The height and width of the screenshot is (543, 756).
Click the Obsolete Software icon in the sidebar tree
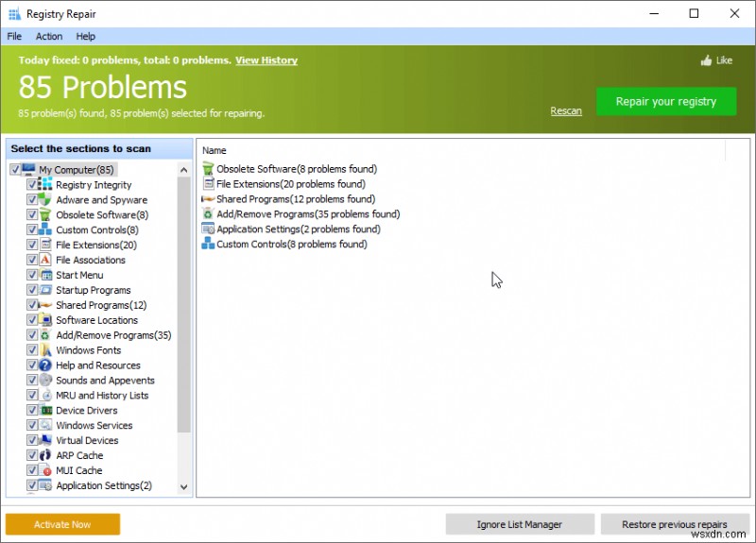tap(44, 214)
